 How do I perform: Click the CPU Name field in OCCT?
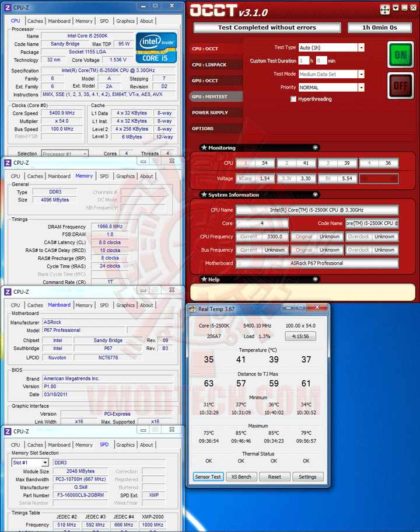pos(317,210)
